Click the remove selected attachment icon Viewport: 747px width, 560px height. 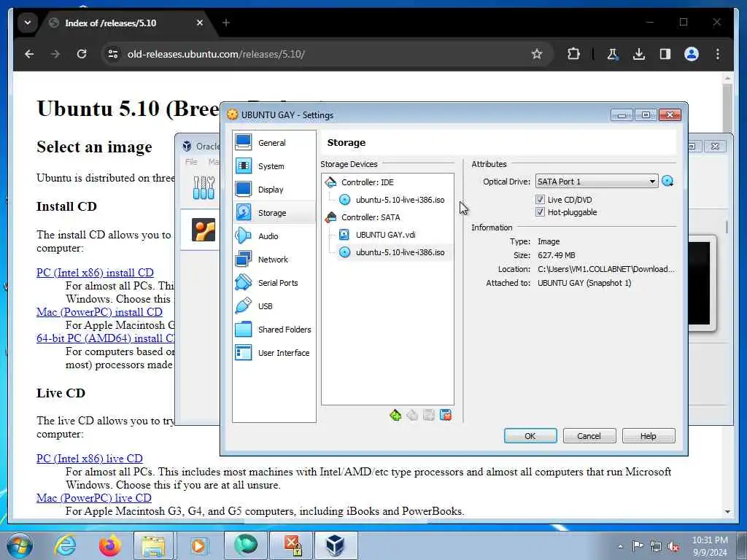446,415
